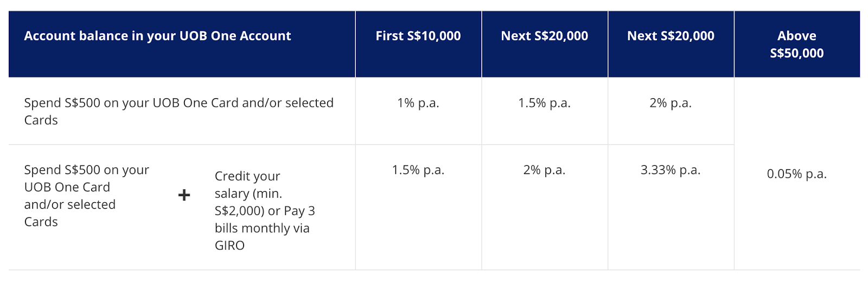
Task: Click the 'First S$10,000' column header
Action: coord(418,36)
